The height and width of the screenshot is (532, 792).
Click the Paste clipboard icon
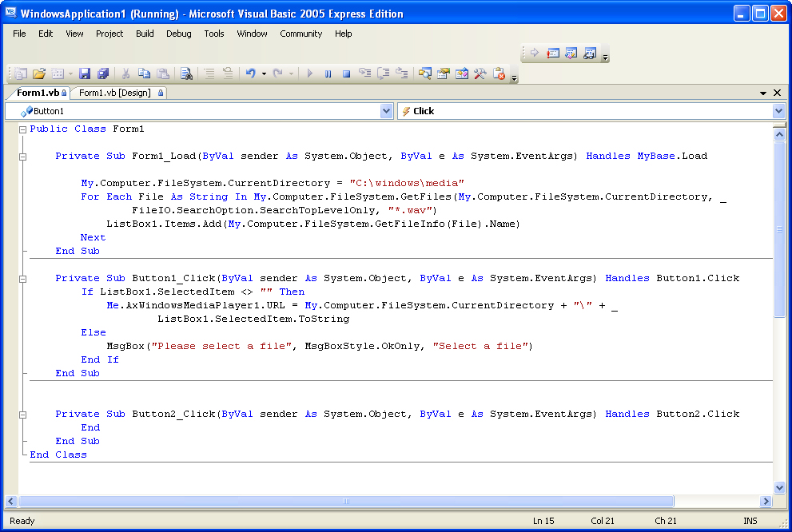click(x=163, y=73)
